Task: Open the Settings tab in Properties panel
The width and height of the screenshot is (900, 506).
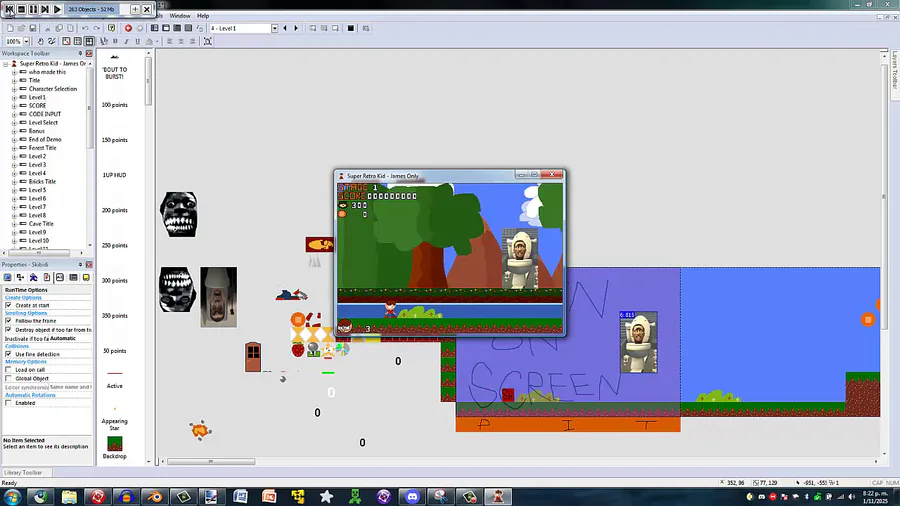Action: pos(7,278)
